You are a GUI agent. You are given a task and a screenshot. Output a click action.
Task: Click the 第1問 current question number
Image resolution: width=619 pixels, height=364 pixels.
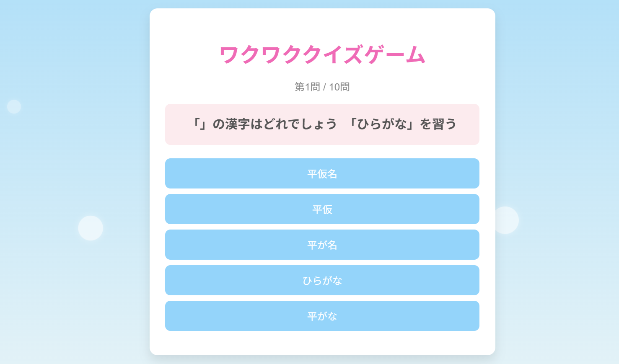[x=307, y=87]
